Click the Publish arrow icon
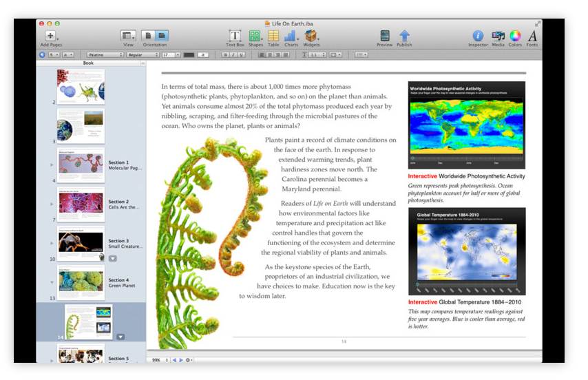588x380 pixels. 404,36
